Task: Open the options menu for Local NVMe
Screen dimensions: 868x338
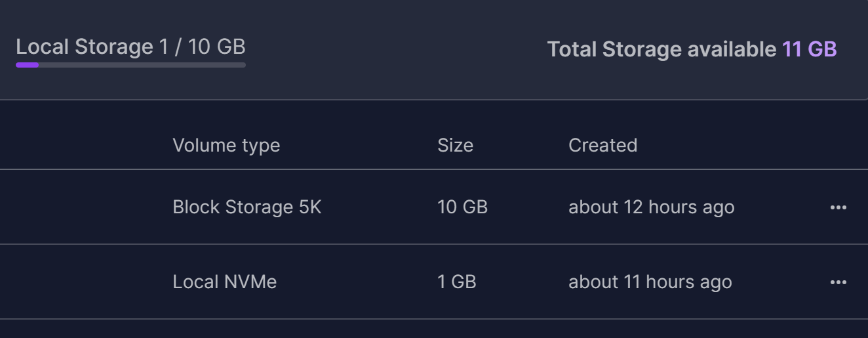Action: coord(838,282)
